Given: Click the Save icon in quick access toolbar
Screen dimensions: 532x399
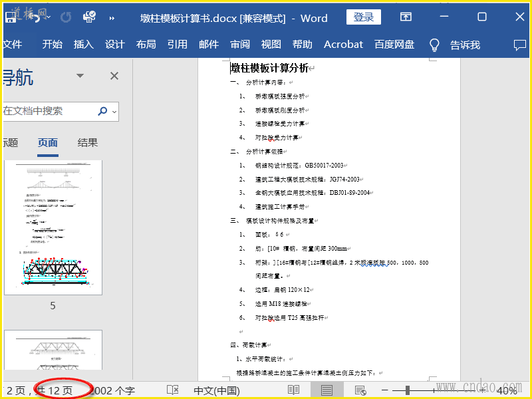Looking at the screenshot, I should click(x=10, y=17).
